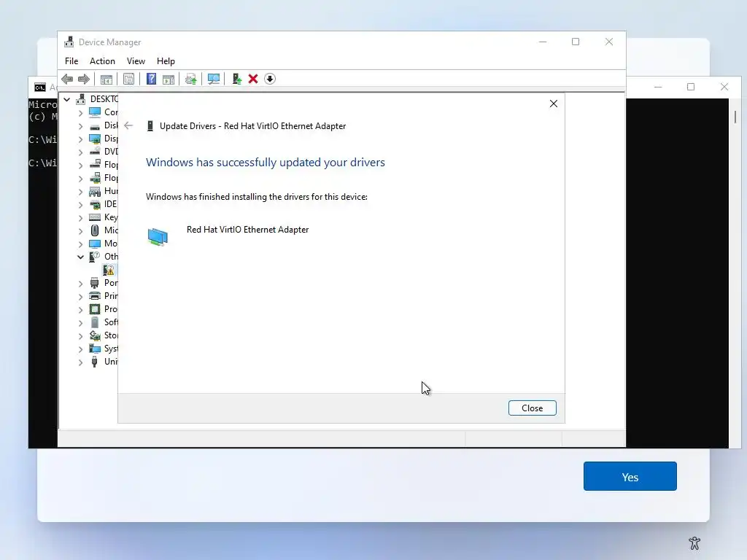Close the Update Drivers dialog with X
Screen dimensions: 747x560
click(x=553, y=104)
